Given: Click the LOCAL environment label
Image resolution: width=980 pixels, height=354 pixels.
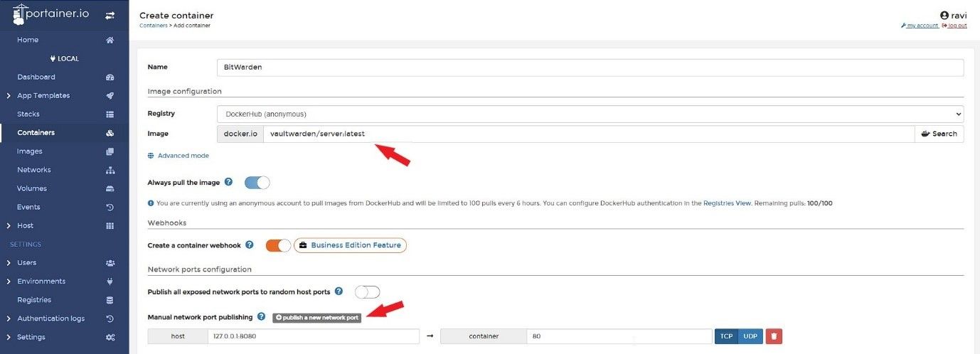Looking at the screenshot, I should (x=65, y=58).
